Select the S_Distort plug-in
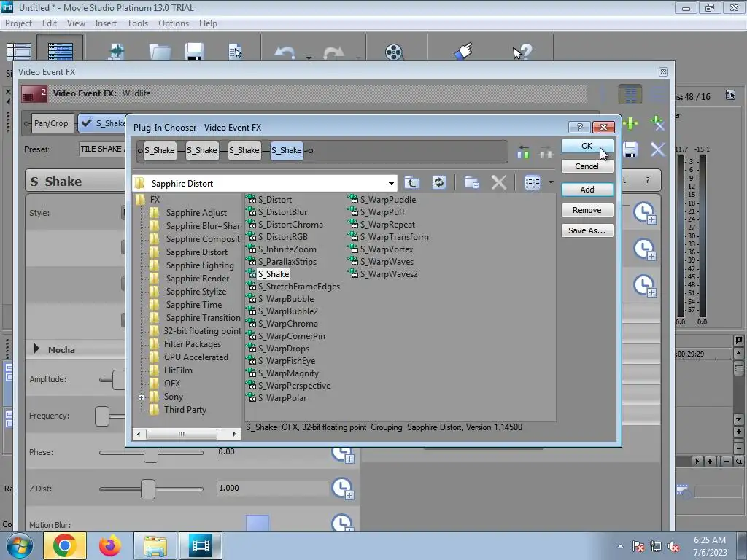This screenshot has width=747, height=560. (274, 200)
